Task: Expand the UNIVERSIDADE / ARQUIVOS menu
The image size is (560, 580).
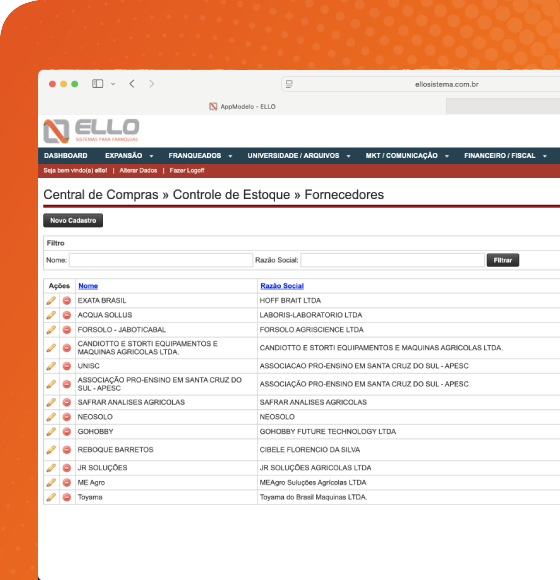Action: tap(299, 156)
